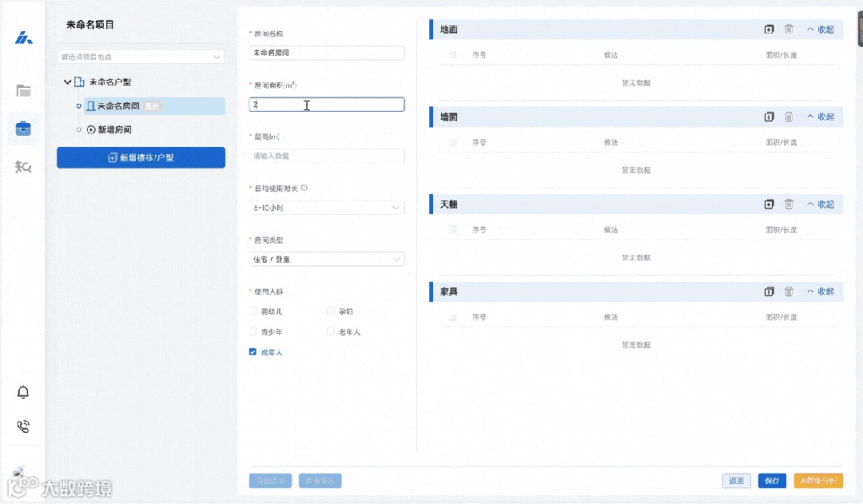Click the 序号 column header in 天棚
Screen dimensions: 863x504
point(479,229)
